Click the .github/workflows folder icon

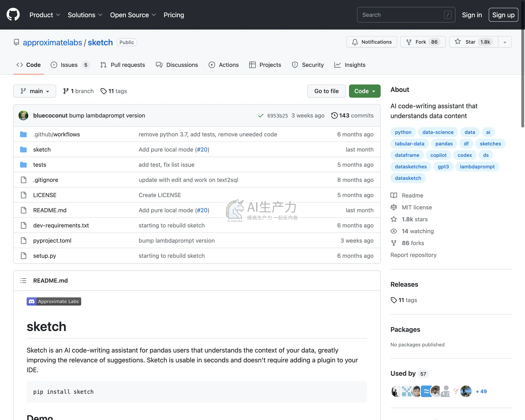click(x=23, y=134)
